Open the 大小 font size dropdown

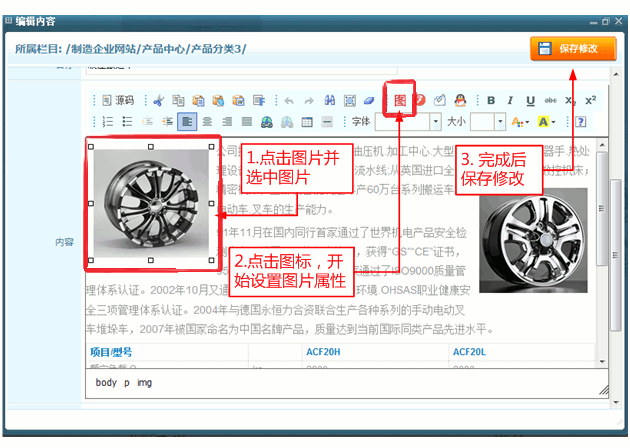click(x=500, y=122)
